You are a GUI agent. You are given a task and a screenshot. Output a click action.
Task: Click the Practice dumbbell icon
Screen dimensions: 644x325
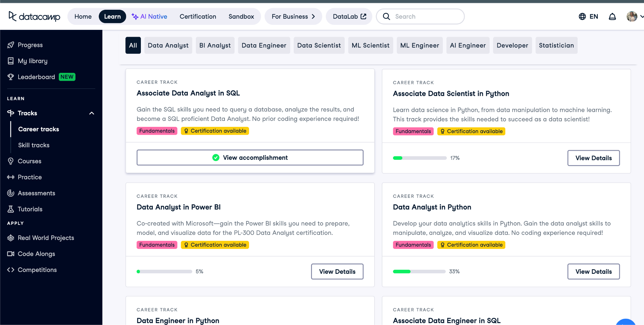[x=11, y=177]
